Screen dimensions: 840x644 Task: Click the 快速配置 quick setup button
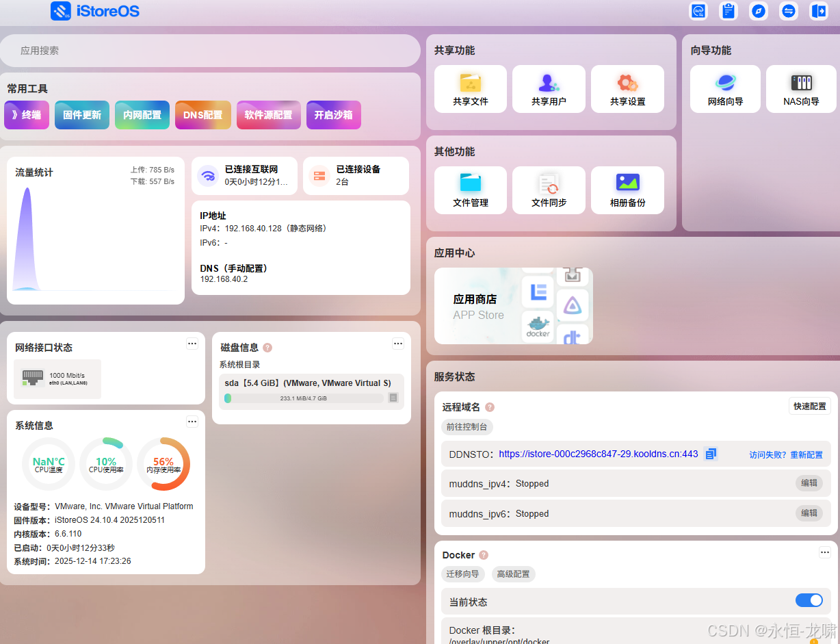(x=810, y=406)
